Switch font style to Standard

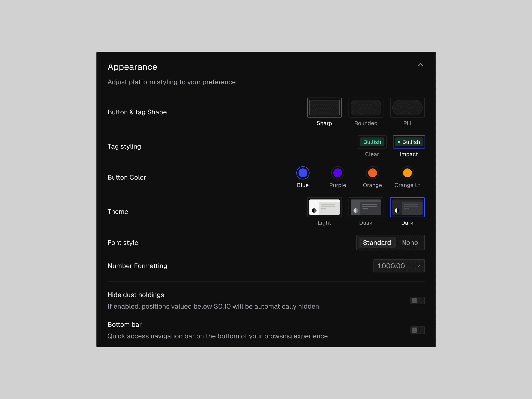[x=377, y=243]
